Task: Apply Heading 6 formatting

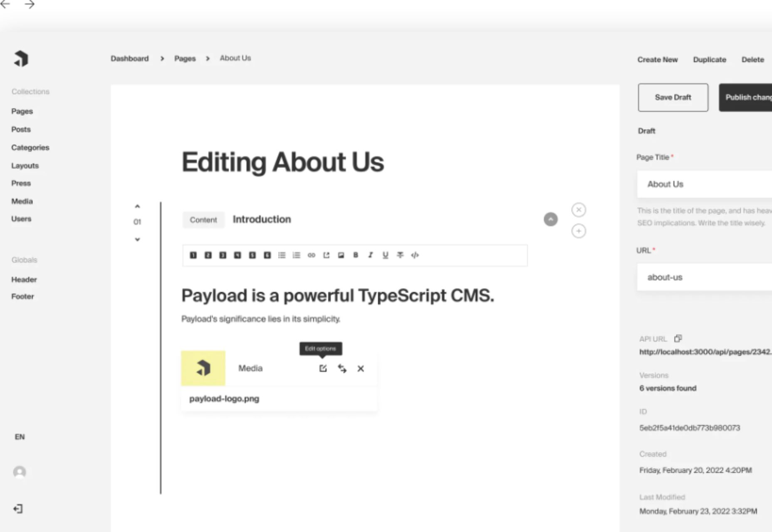Action: (x=267, y=255)
